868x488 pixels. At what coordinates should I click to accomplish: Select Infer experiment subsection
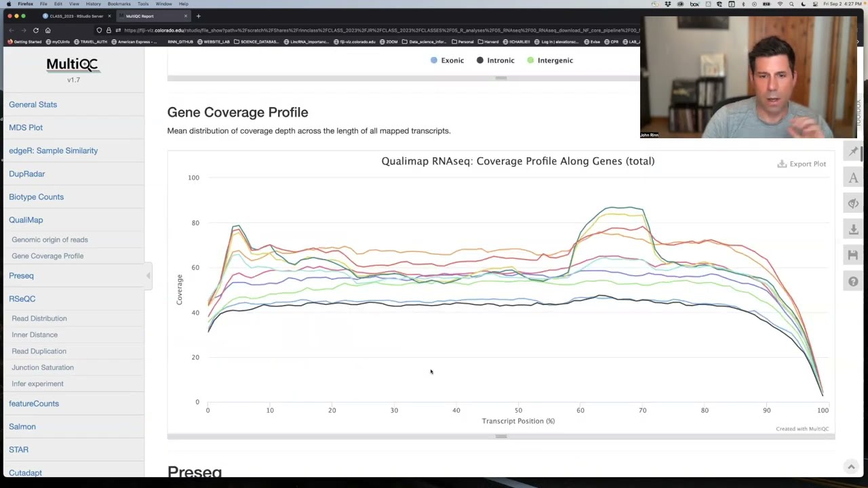coord(37,383)
